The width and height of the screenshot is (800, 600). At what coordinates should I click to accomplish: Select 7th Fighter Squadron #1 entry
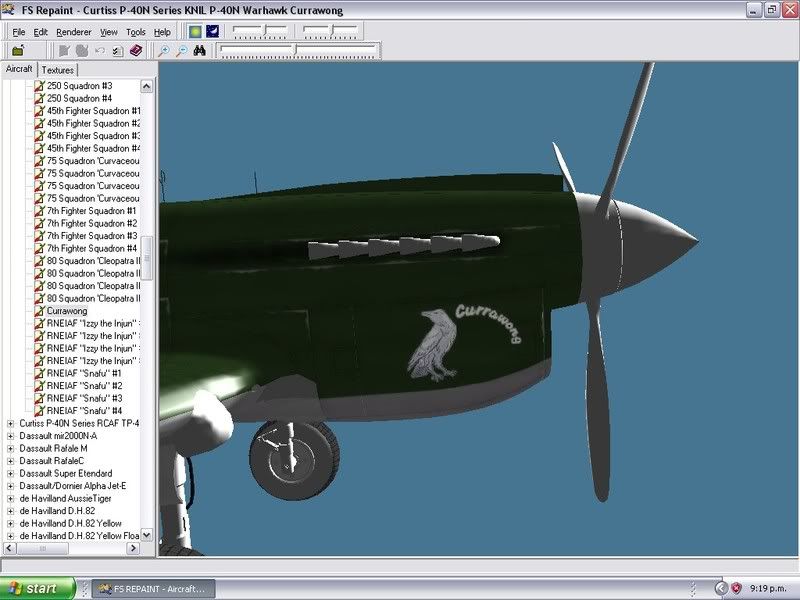pyautogui.click(x=91, y=211)
